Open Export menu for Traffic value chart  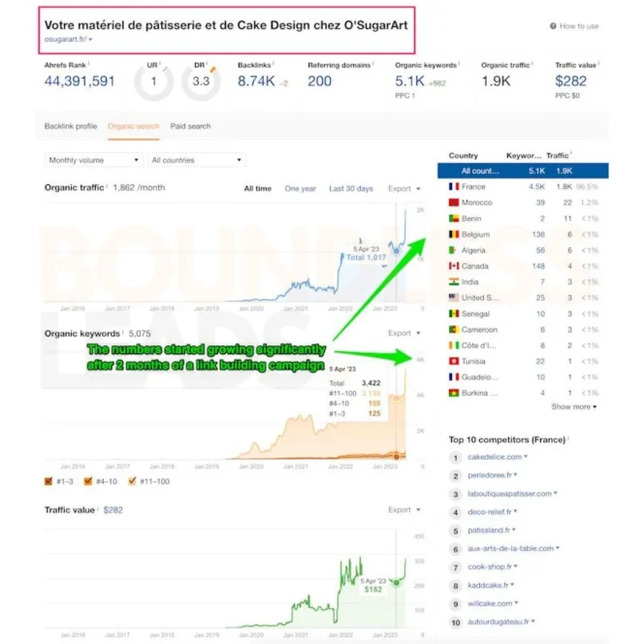coord(404,510)
